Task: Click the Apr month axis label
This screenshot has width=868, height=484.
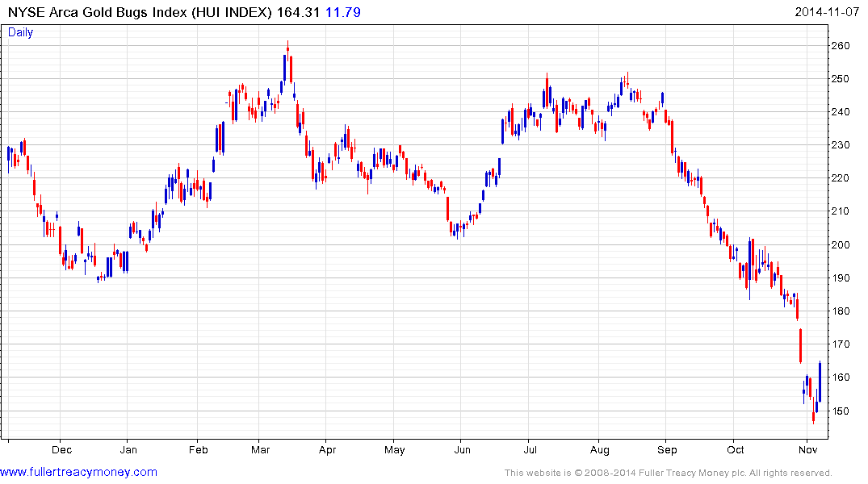Action: click(327, 449)
